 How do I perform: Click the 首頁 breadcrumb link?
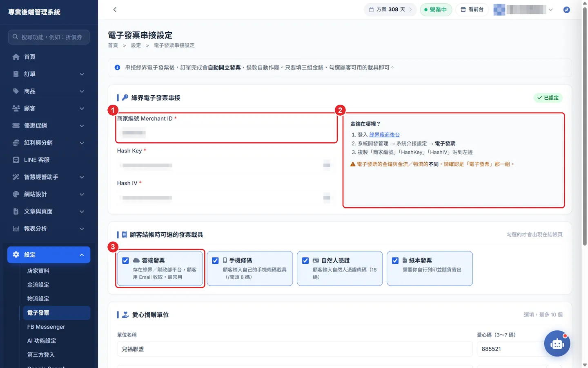[x=113, y=45]
